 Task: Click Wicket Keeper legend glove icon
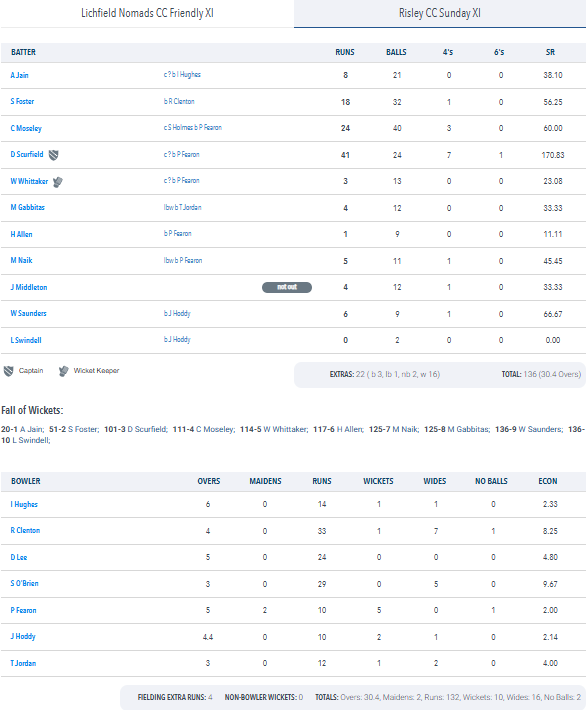click(63, 371)
